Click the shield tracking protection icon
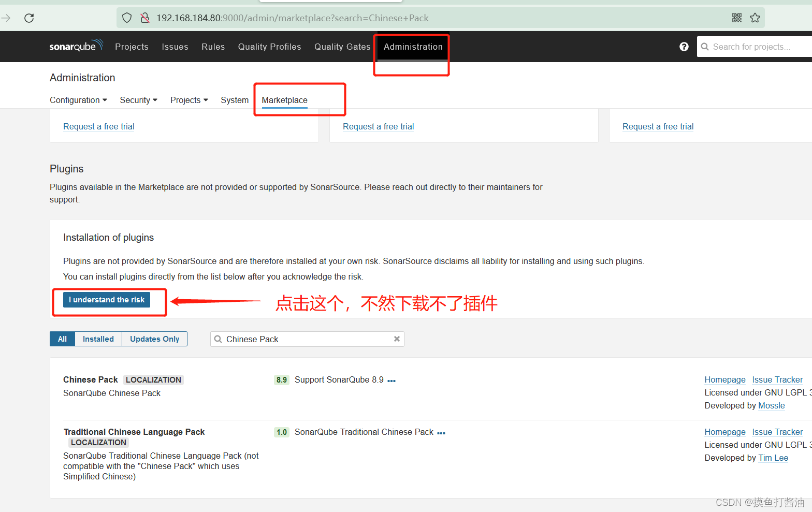812x512 pixels. 127,18
